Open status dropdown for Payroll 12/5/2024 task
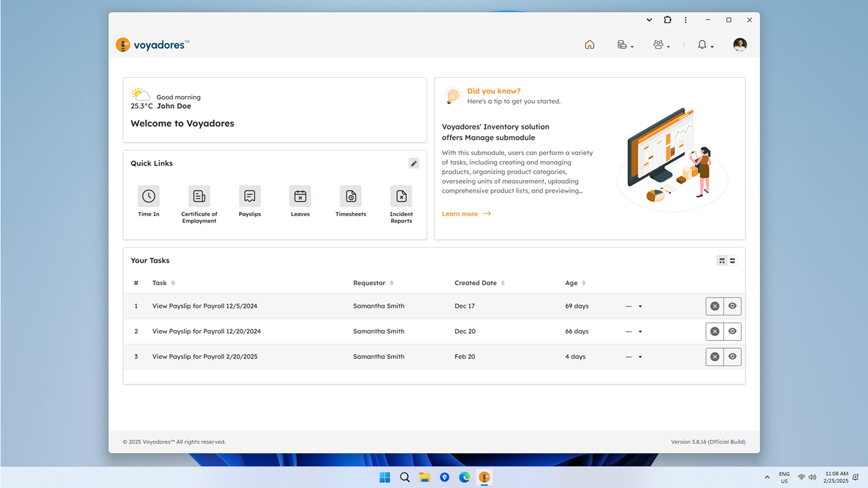 coord(634,306)
